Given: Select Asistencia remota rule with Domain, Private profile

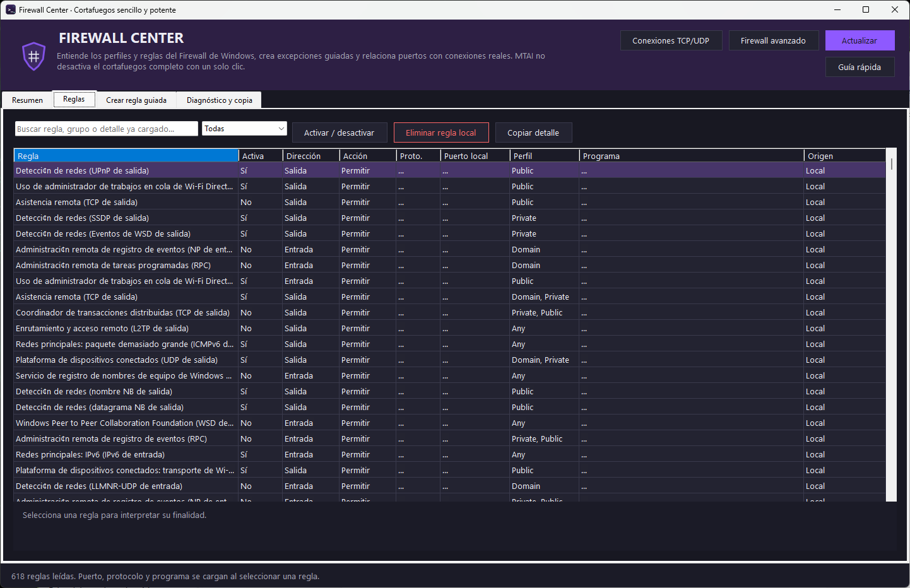Looking at the screenshot, I should pos(449,297).
